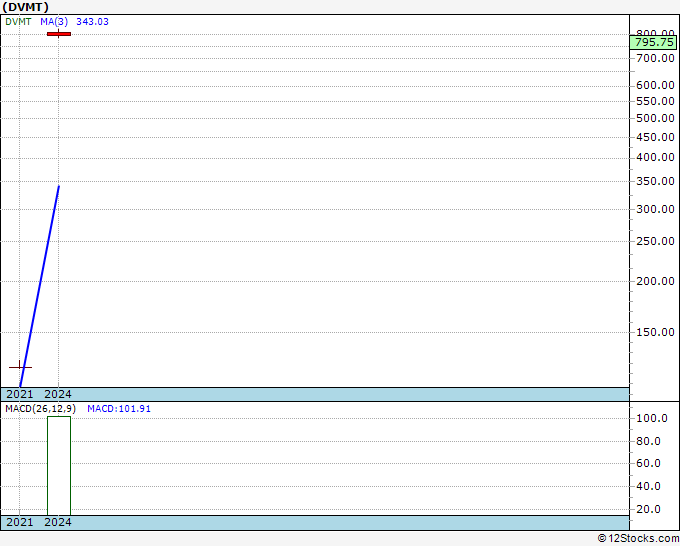Click the 100.0 MACD axis label

[650, 418]
